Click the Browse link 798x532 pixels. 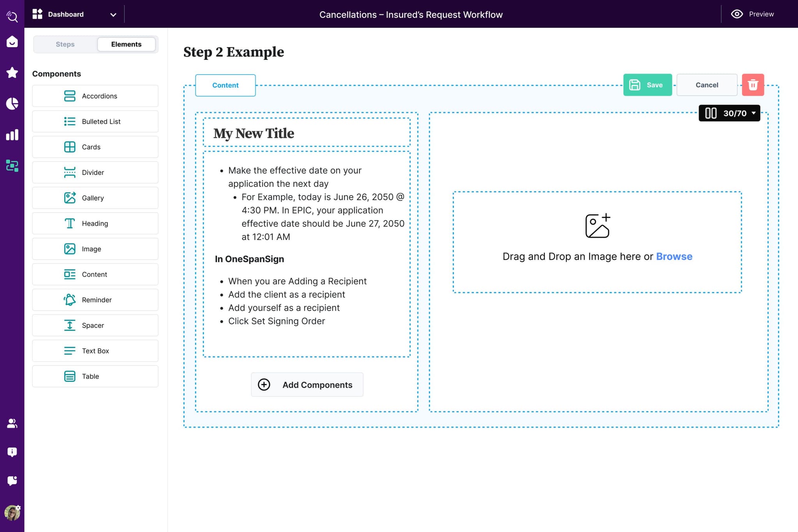pos(674,256)
